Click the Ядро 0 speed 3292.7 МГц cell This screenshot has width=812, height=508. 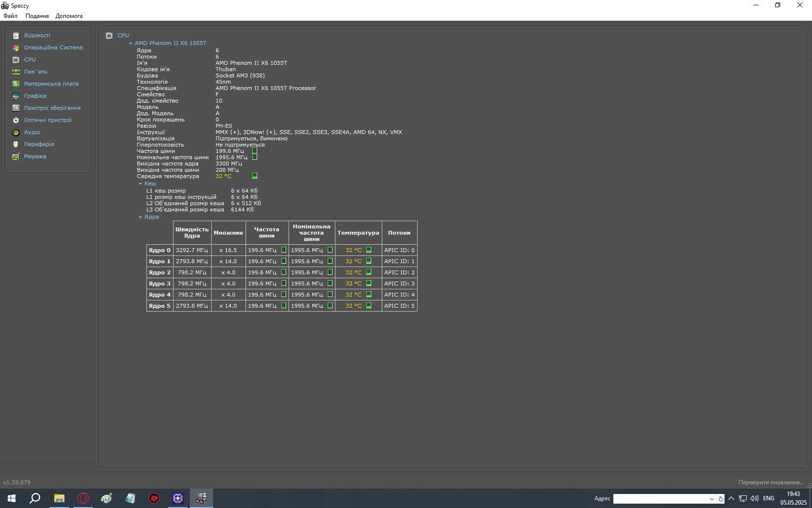(192, 250)
